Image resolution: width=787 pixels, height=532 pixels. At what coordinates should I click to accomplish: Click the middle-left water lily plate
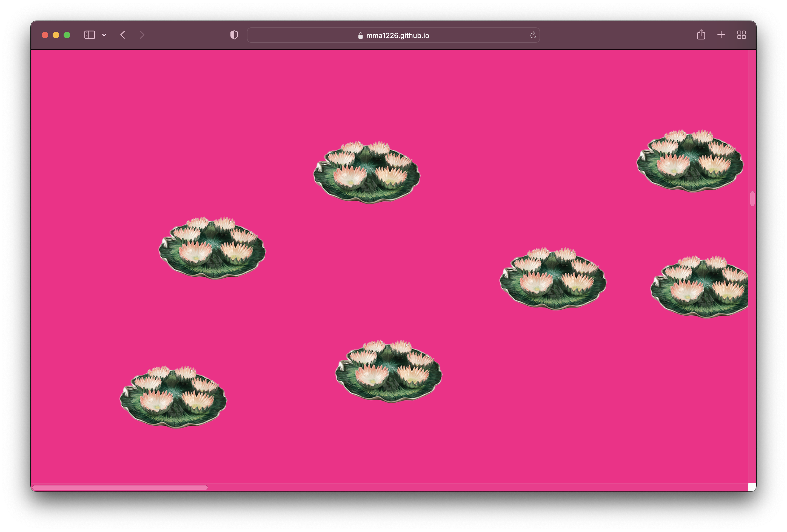pyautogui.click(x=212, y=248)
